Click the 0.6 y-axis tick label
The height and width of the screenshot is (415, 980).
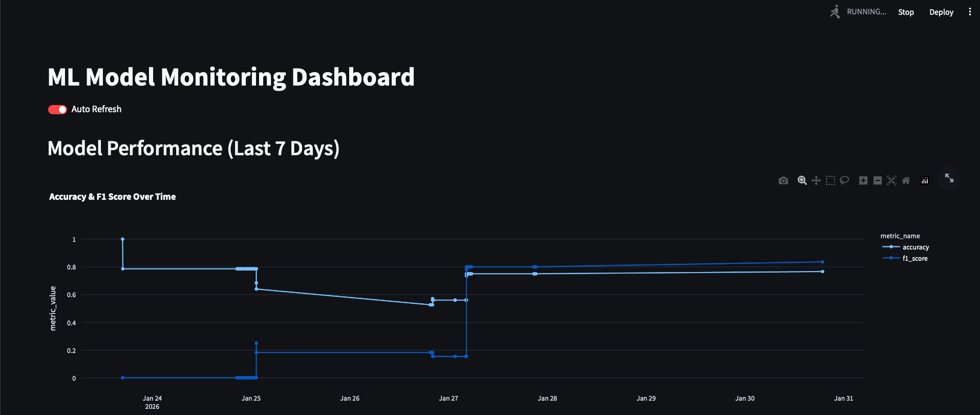71,295
